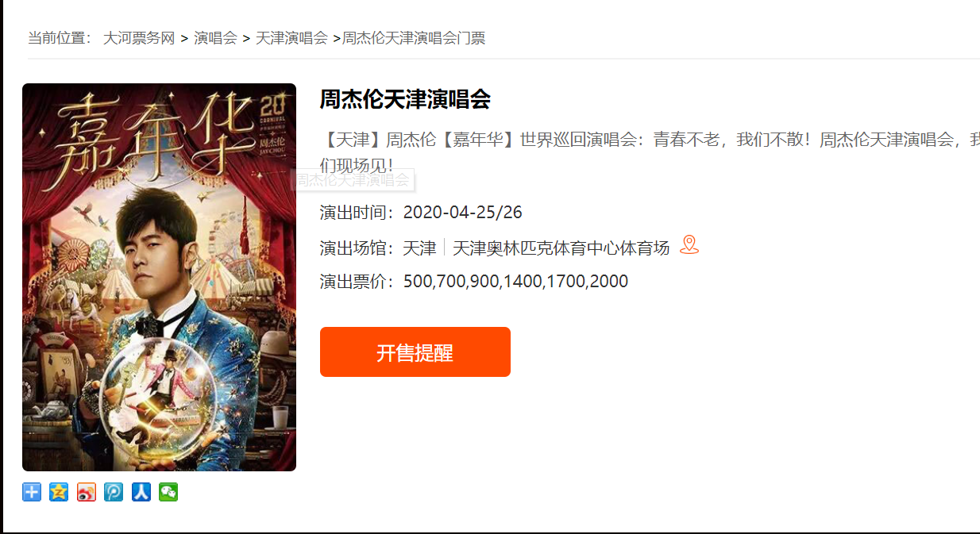Click the show date 2020-04-25/26
The width and height of the screenshot is (980, 534).
(x=463, y=213)
